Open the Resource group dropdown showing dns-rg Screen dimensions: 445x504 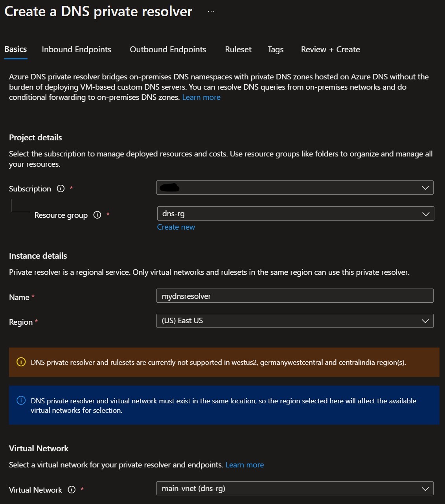click(295, 213)
